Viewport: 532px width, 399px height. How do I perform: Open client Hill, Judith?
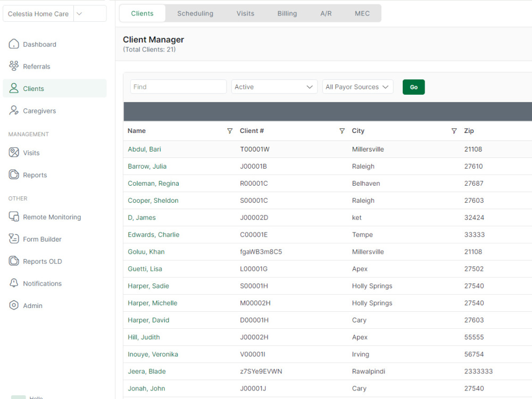[144, 337]
